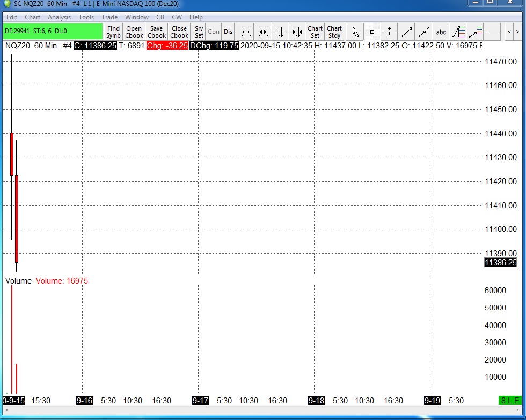Open the Chart menu
526x420 pixels.
[33, 17]
